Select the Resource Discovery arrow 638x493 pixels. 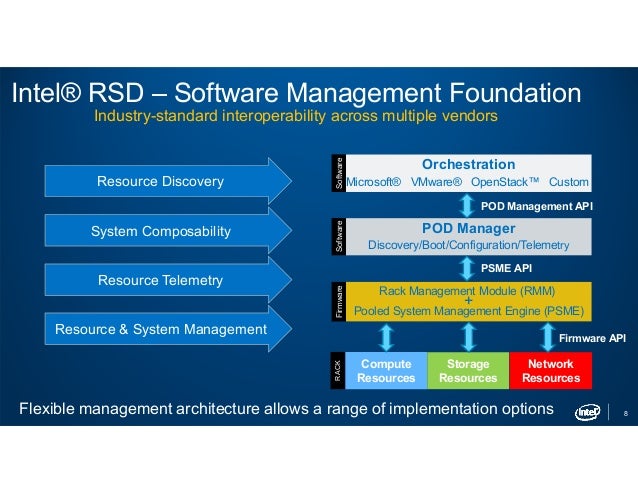pos(168,181)
